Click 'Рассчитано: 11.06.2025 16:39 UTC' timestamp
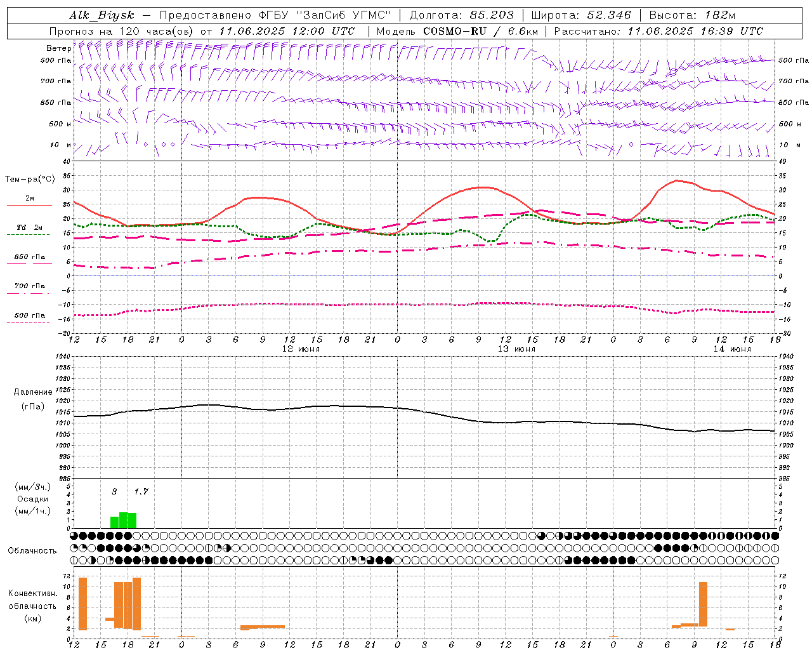Image resolution: width=812 pixels, height=650 pixels. (658, 31)
